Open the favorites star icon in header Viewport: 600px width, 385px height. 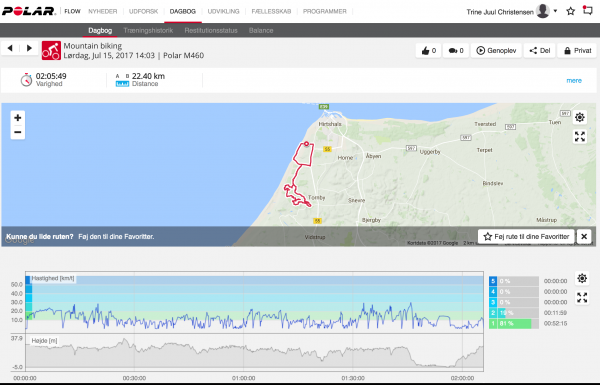(x=571, y=11)
